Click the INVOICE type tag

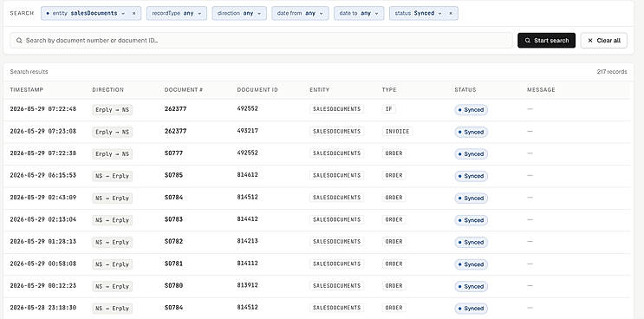(397, 132)
